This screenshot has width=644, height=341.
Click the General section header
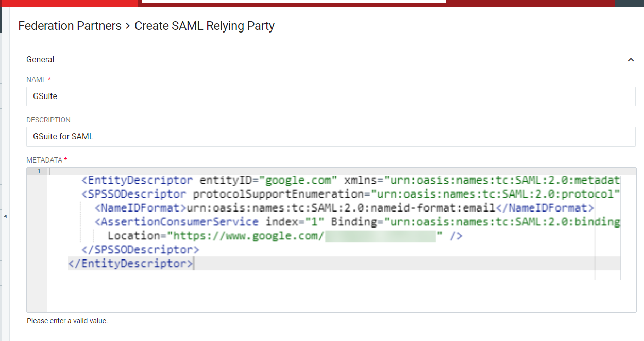(x=40, y=60)
